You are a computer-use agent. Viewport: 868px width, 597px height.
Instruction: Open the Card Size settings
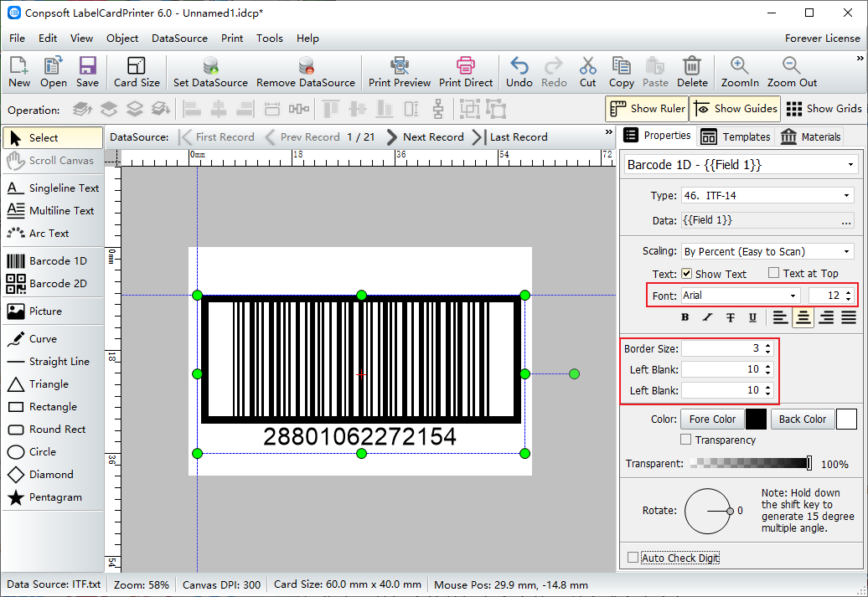pyautogui.click(x=137, y=72)
